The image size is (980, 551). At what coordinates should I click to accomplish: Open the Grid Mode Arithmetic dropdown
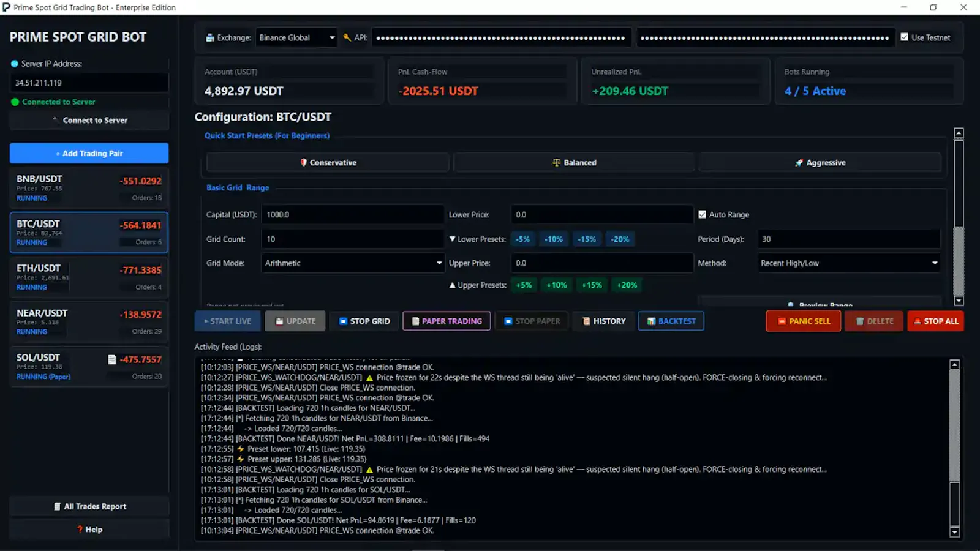[x=353, y=263]
